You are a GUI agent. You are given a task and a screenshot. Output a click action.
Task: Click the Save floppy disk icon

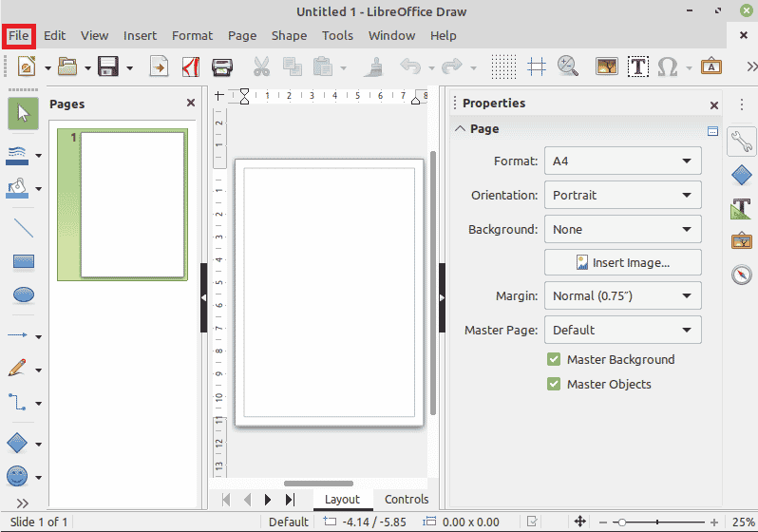click(107, 66)
